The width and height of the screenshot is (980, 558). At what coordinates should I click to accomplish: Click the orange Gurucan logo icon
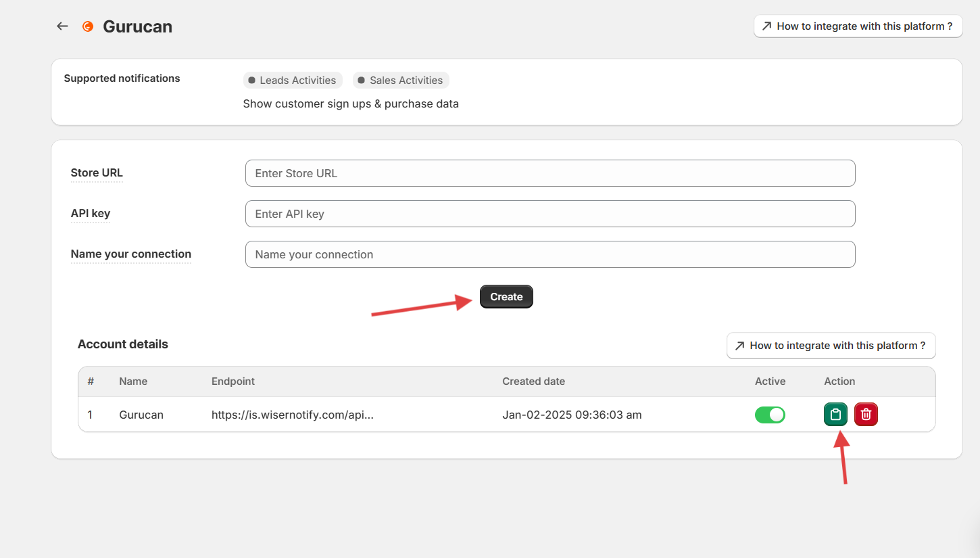coord(87,26)
